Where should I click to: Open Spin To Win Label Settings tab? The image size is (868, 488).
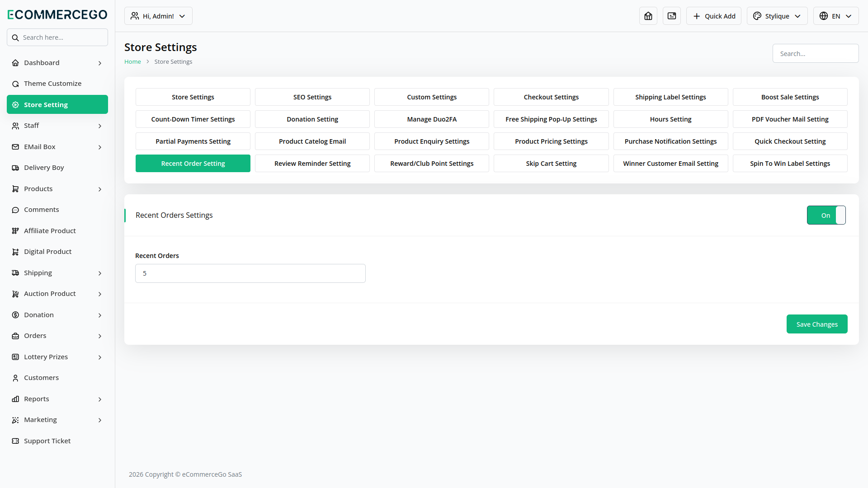pyautogui.click(x=790, y=164)
